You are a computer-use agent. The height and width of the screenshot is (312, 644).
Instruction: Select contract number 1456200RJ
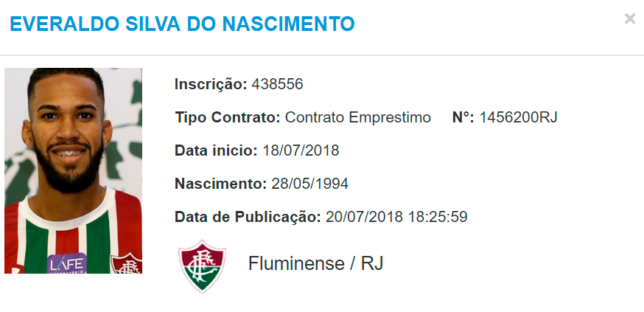point(518,117)
